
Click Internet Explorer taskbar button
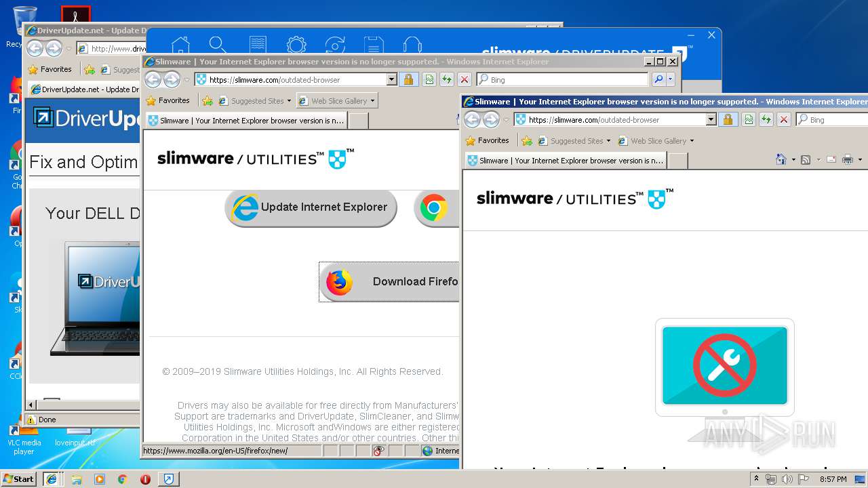[x=52, y=479]
